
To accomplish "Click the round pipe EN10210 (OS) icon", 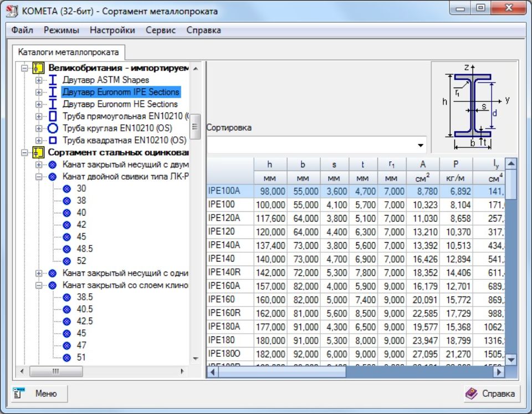I will 53,129.
